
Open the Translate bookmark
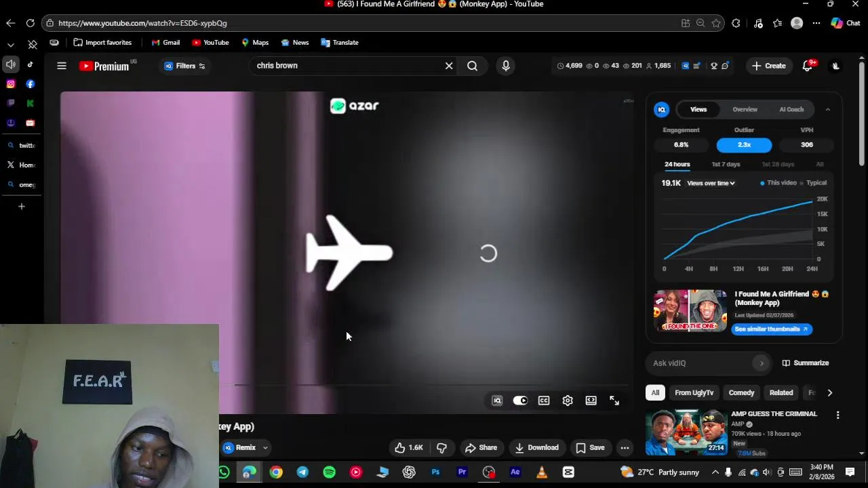click(x=340, y=42)
